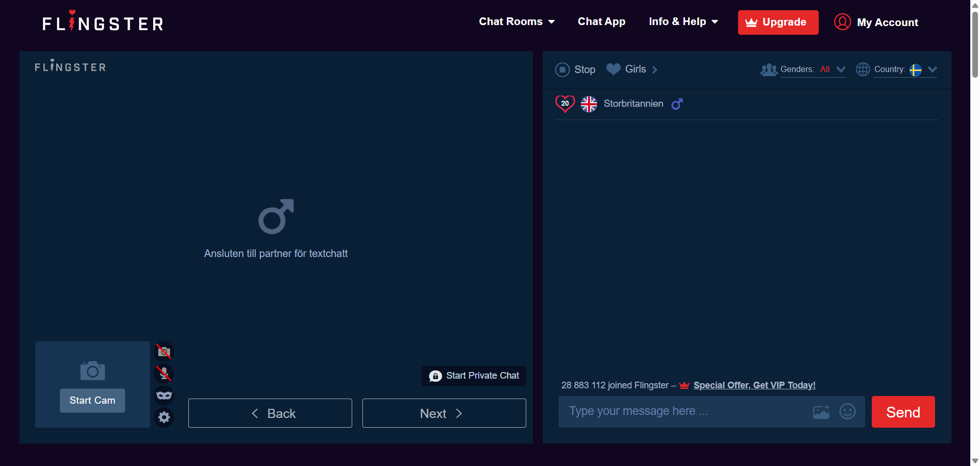Click the Stop icon in the chat panel
Viewport: 980px width, 466px height.
point(562,69)
